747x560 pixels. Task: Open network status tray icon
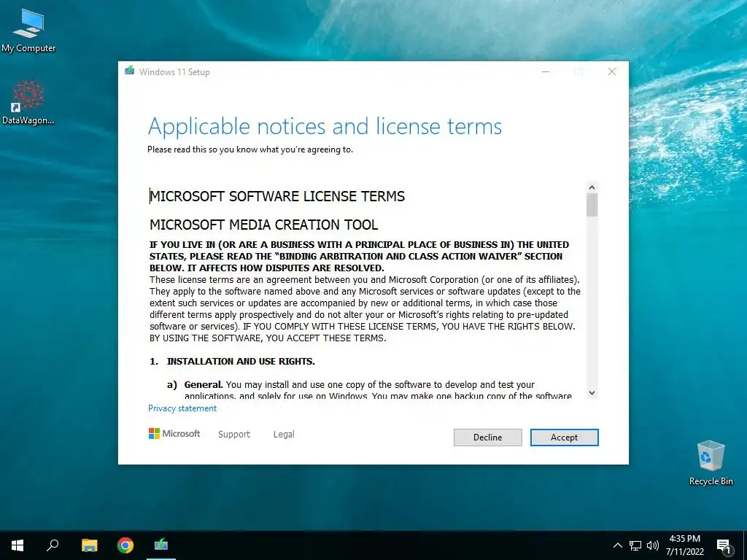coord(635,545)
